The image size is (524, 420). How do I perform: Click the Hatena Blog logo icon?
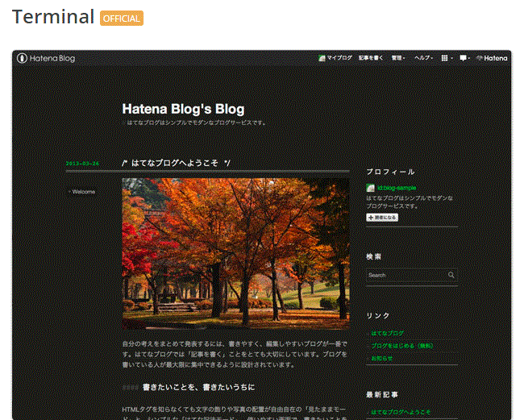pyautogui.click(x=22, y=58)
